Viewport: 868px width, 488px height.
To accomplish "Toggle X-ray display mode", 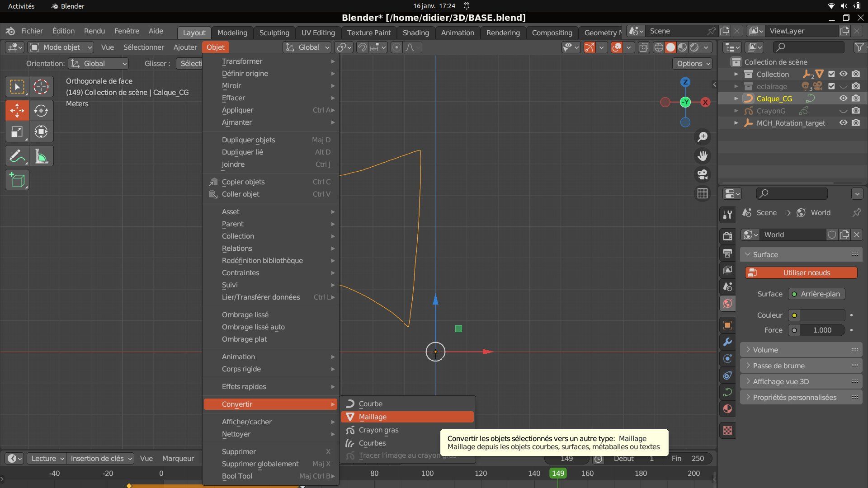I will tap(644, 47).
